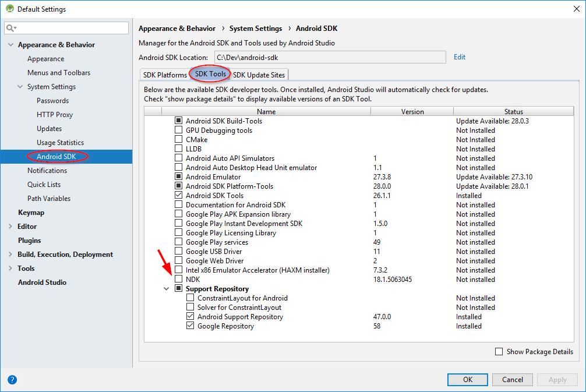The height and width of the screenshot is (392, 586).
Task: Click the OK button
Action: (x=468, y=380)
